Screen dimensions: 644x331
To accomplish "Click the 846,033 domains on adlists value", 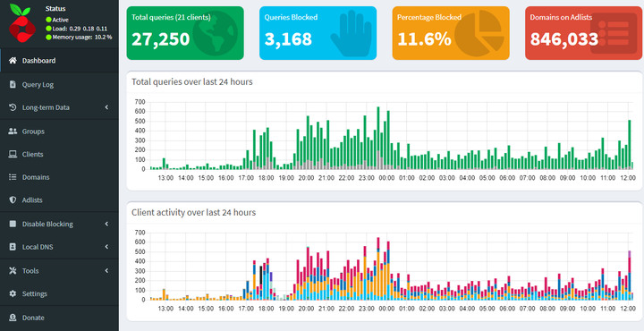I will [563, 39].
